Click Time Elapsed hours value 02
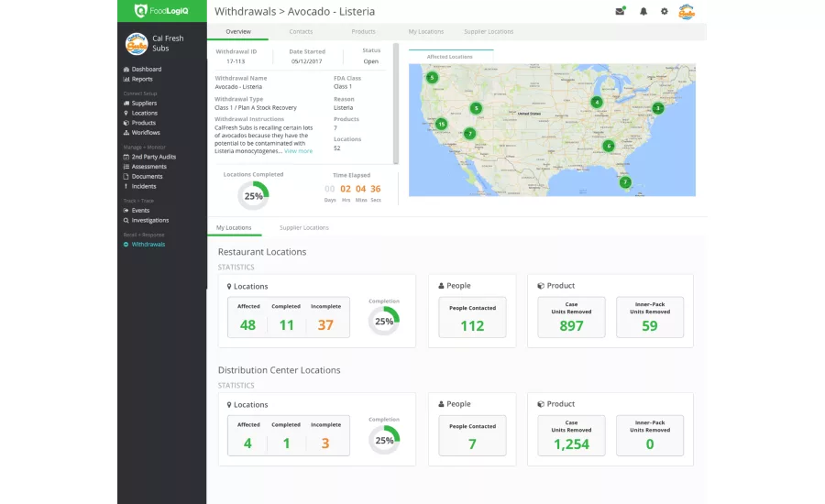This screenshot has width=825, height=504. [346, 189]
